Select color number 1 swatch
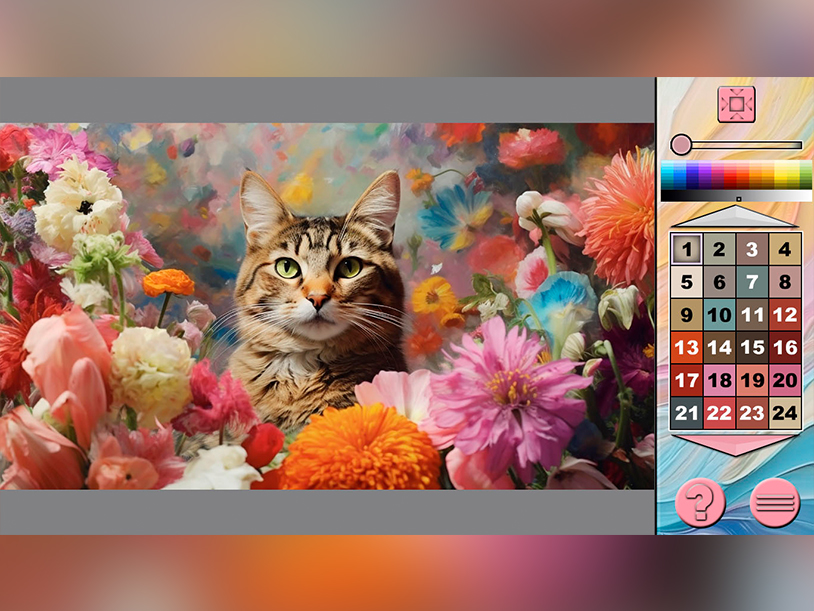 pos(686,249)
